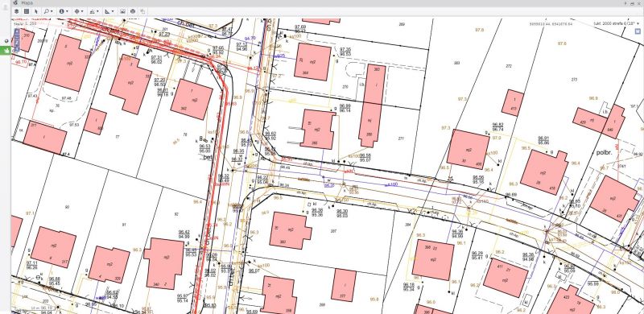Click the crosshair locate tool

[x=76, y=11]
